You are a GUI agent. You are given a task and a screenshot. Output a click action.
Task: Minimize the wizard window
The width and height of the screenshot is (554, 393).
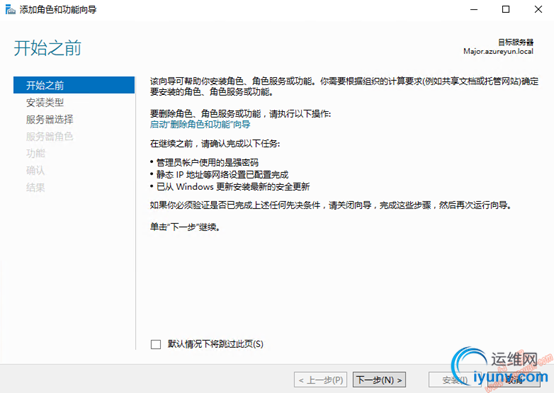click(x=474, y=10)
